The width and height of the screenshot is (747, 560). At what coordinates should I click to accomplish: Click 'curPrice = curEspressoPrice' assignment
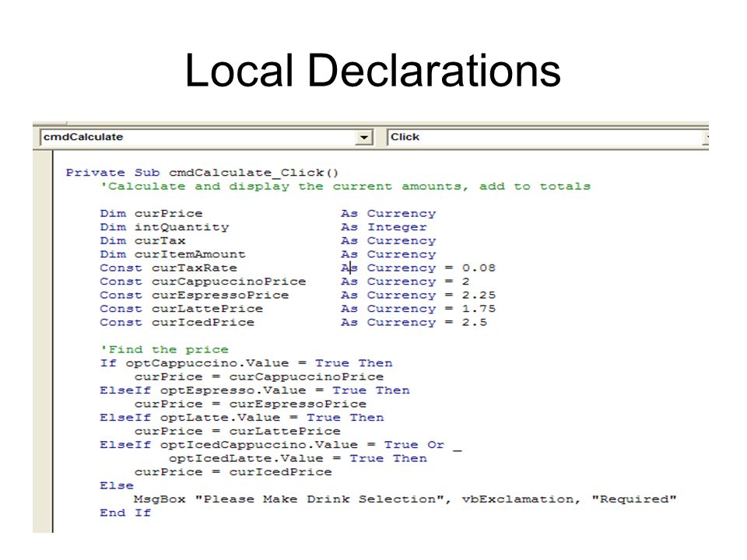[x=250, y=404]
